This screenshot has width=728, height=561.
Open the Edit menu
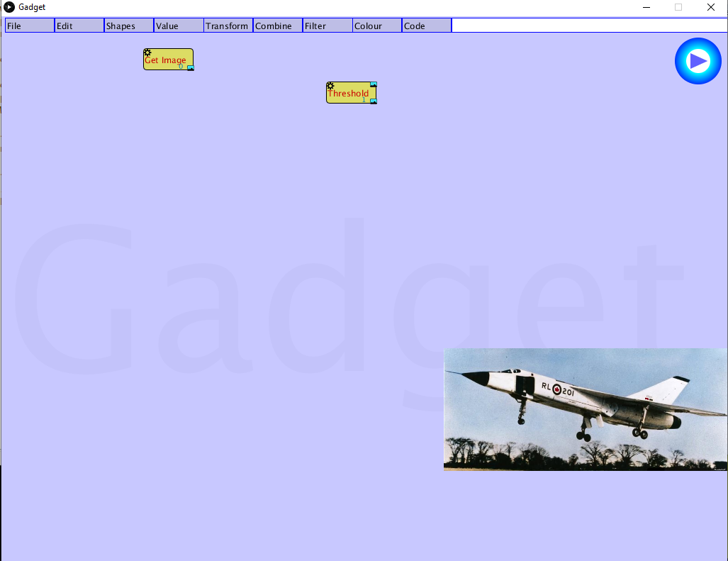(79, 26)
